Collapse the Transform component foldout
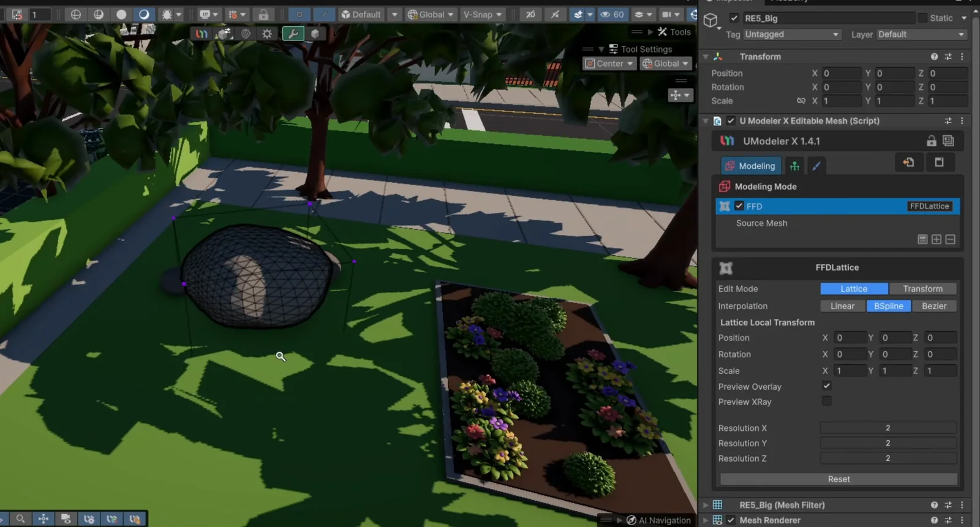The image size is (980, 527). [x=706, y=56]
